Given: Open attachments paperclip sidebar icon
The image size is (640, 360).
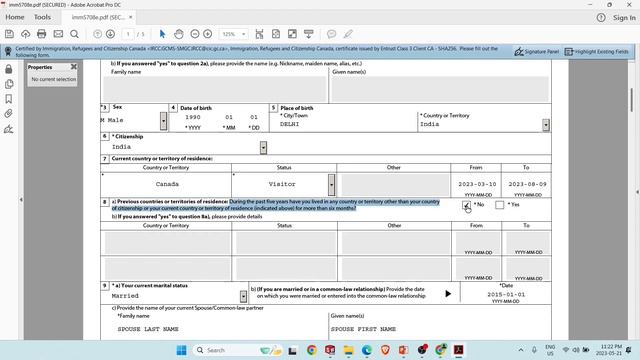Looking at the screenshot, I should [9, 113].
